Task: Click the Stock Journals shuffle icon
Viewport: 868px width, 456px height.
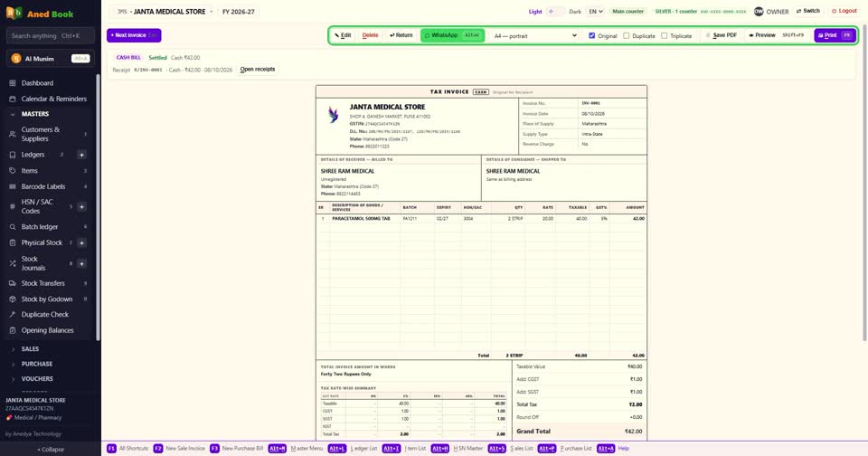Action: pyautogui.click(x=12, y=263)
